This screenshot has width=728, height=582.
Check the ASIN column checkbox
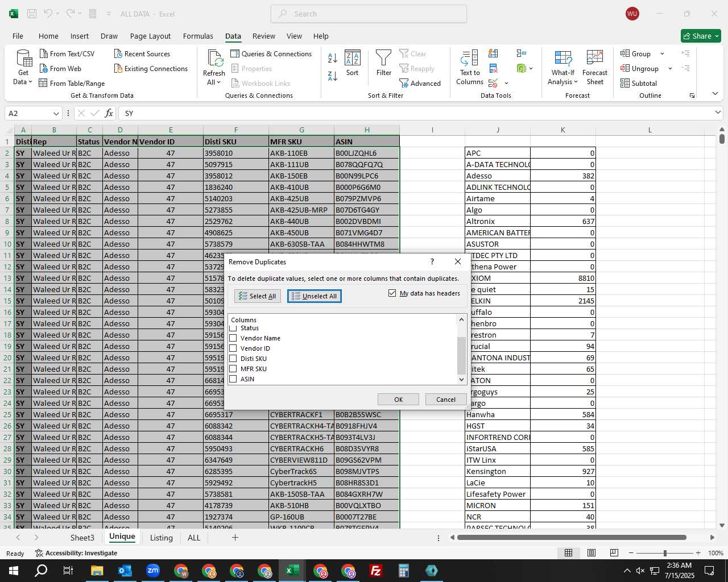233,379
